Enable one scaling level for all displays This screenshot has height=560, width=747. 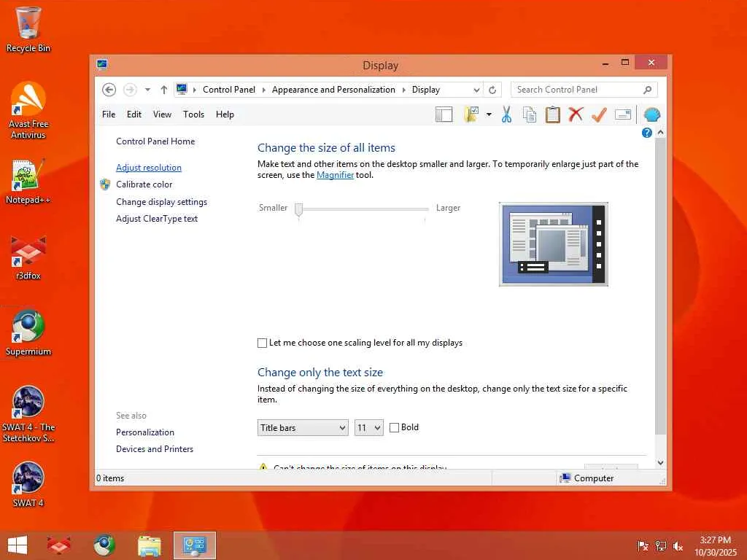tap(262, 343)
